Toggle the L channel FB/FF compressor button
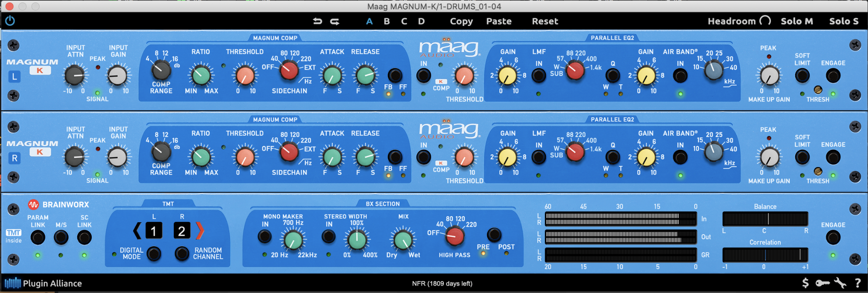 click(x=395, y=75)
